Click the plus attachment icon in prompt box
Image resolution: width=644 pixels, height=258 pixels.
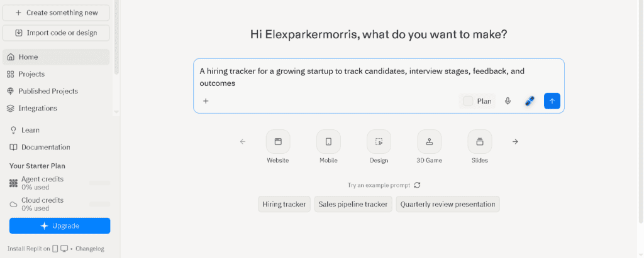[206, 101]
